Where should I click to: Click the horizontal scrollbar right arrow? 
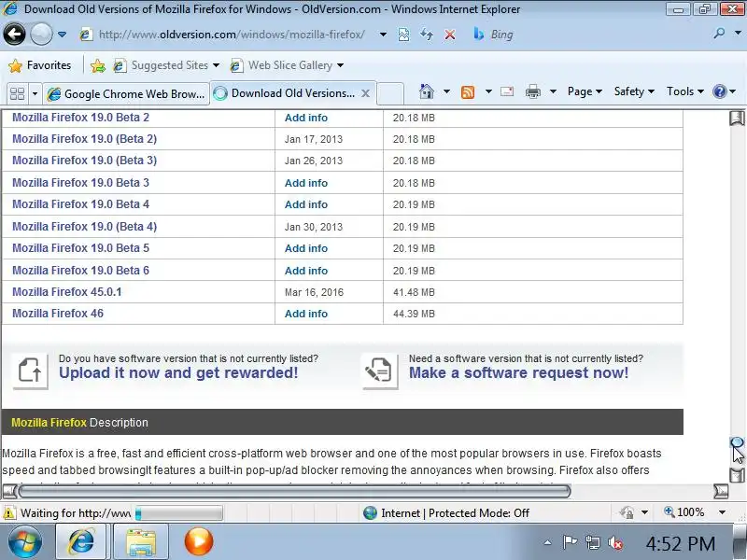point(721,491)
